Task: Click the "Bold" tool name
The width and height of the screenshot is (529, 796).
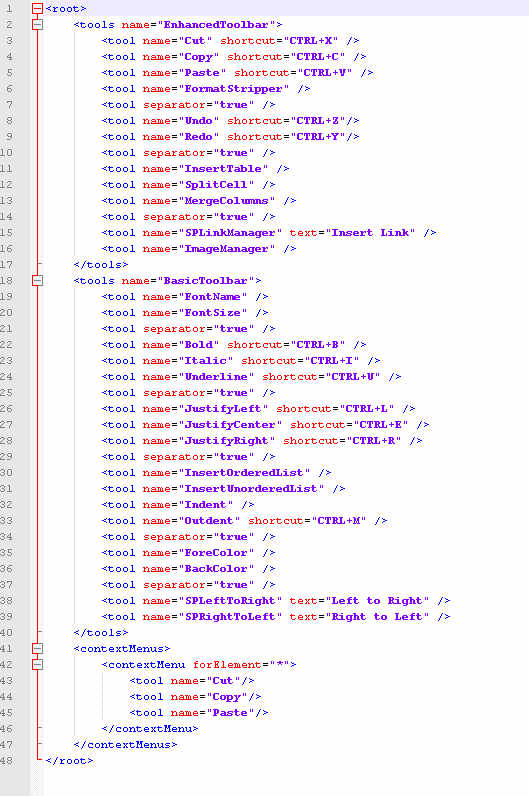Action: click(199, 344)
